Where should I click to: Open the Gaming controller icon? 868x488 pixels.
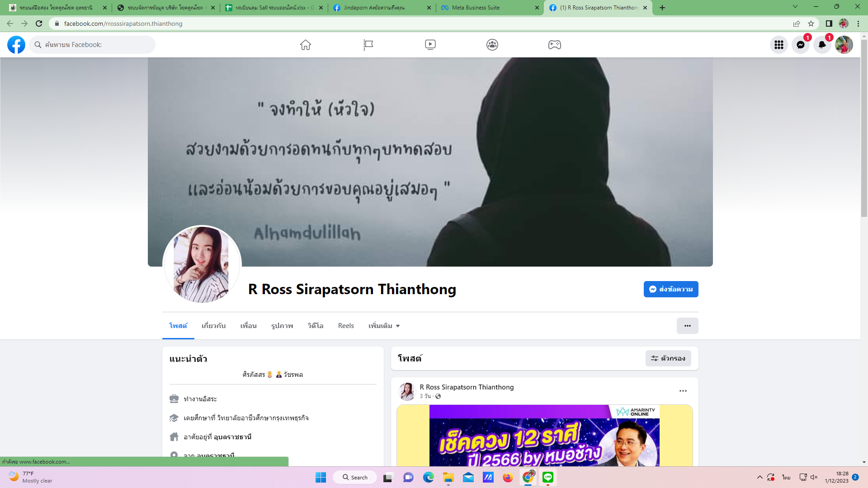(554, 45)
